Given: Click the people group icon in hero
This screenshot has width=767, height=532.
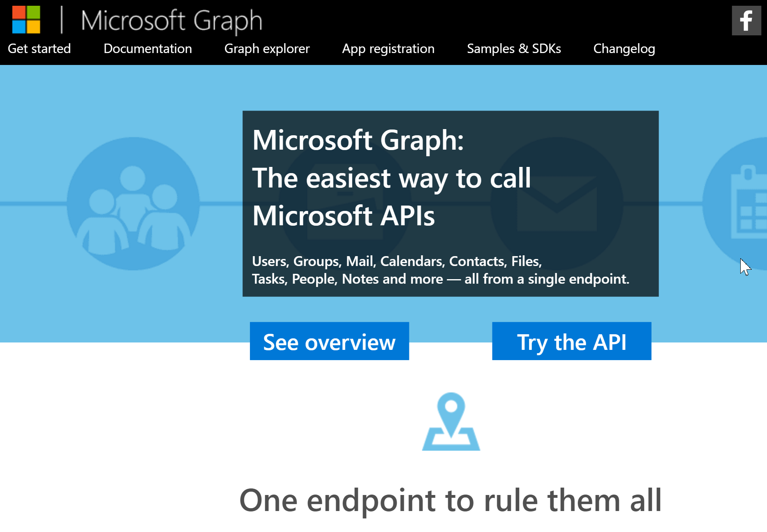Looking at the screenshot, I should coord(133,204).
